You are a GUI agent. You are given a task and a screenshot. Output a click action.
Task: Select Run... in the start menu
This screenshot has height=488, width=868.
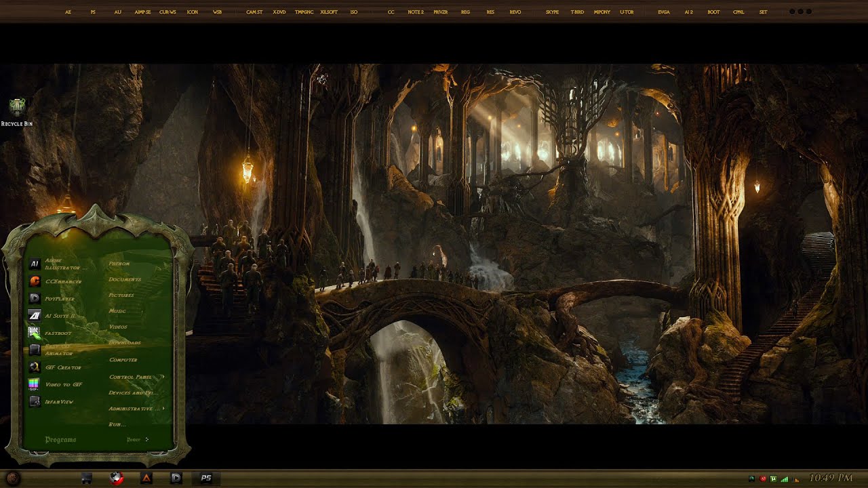coord(117,424)
